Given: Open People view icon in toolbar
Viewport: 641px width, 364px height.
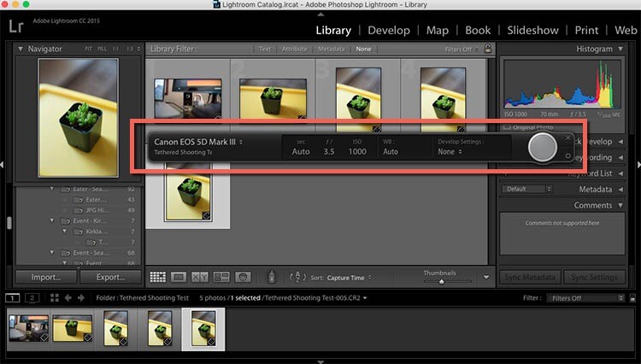Looking at the screenshot, I should (x=242, y=277).
